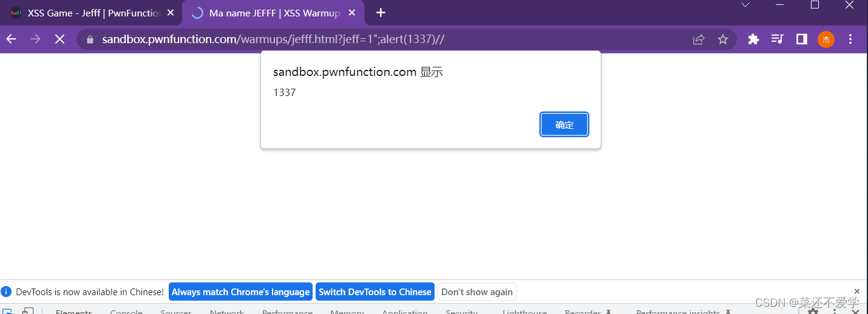Open Chrome's three-dot menu

(850, 39)
